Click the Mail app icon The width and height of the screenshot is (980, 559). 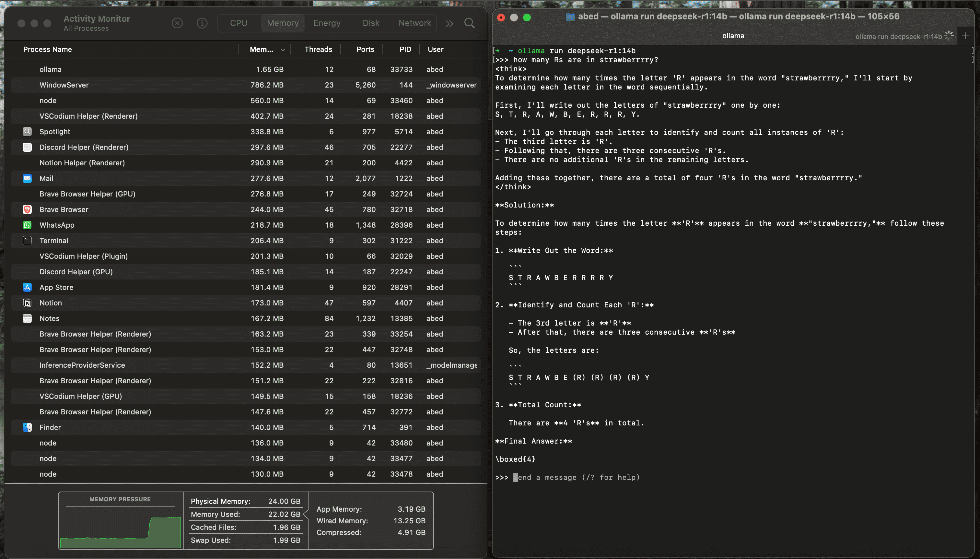point(27,178)
